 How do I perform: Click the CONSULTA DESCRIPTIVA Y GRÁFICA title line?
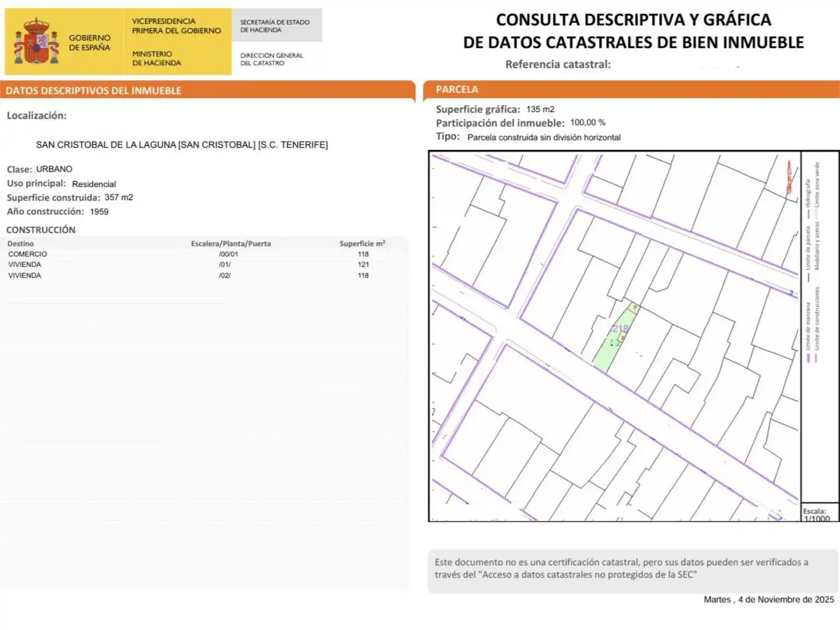[x=633, y=20]
